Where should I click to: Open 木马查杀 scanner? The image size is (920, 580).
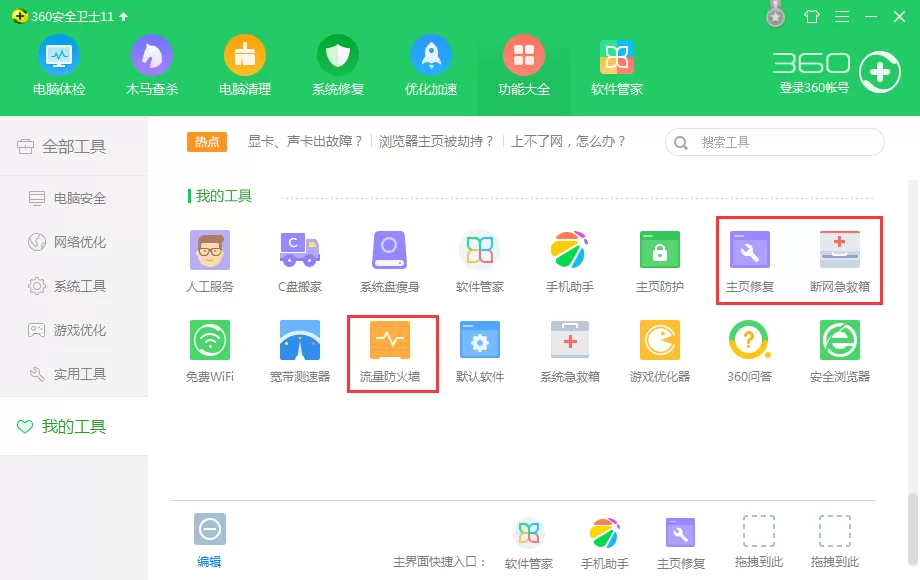coord(151,66)
